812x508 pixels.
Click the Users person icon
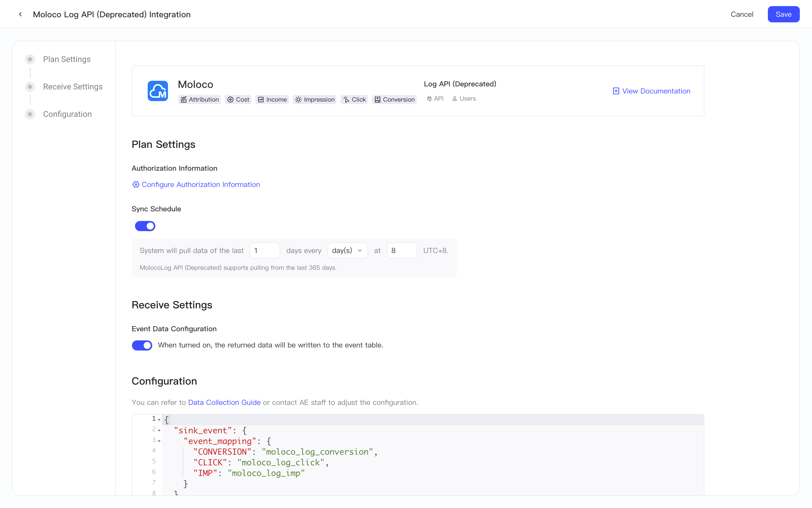pos(455,99)
